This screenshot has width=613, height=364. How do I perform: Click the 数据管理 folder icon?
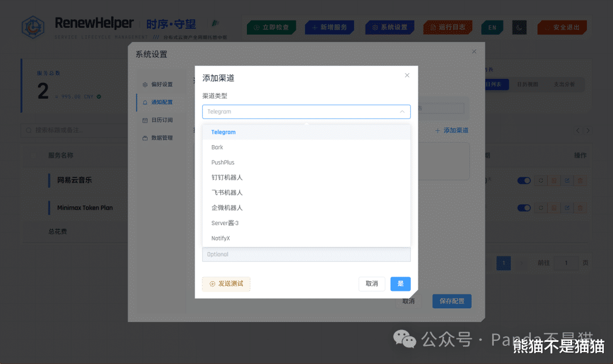(x=145, y=138)
